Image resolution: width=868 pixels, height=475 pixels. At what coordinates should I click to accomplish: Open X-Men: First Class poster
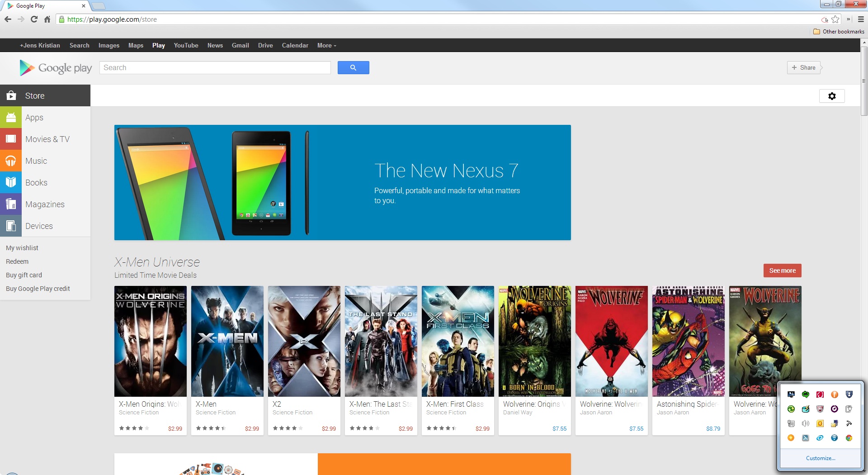(x=458, y=341)
